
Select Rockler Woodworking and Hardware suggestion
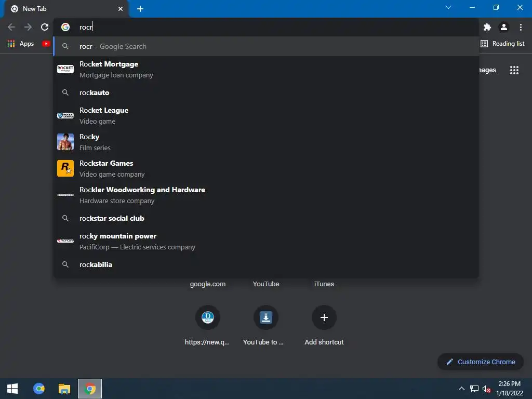pos(267,195)
